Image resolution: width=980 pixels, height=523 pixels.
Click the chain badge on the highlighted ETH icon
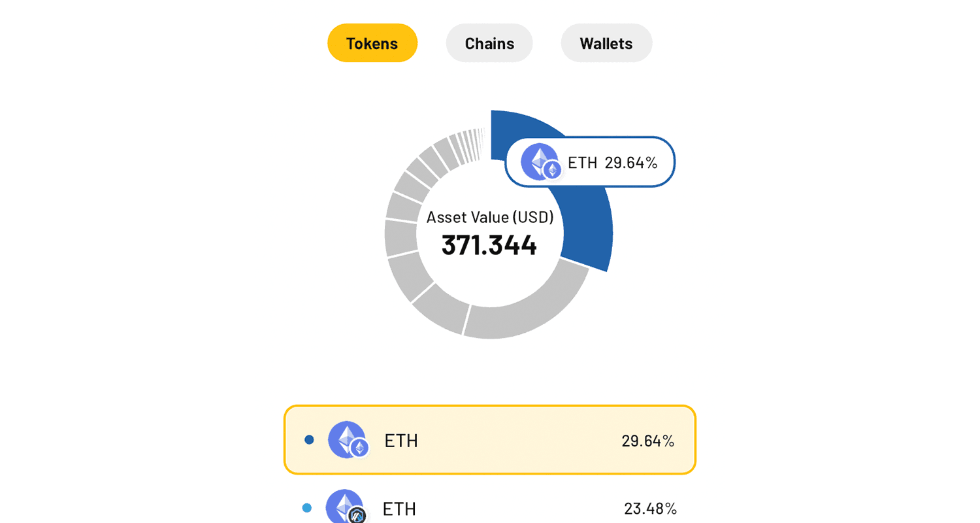click(x=359, y=448)
